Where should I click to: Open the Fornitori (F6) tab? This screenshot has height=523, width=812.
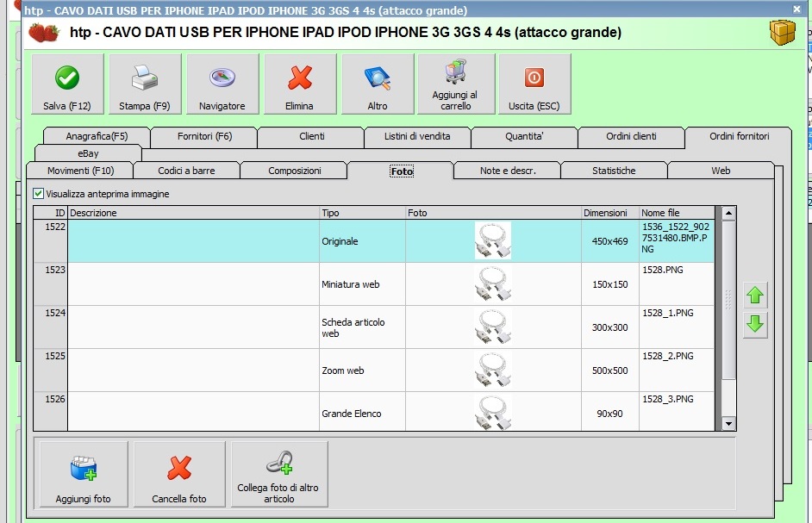tap(204, 136)
